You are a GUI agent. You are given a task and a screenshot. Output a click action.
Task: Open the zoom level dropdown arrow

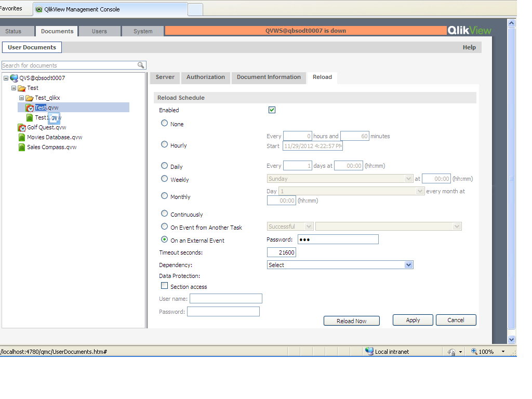click(x=503, y=352)
